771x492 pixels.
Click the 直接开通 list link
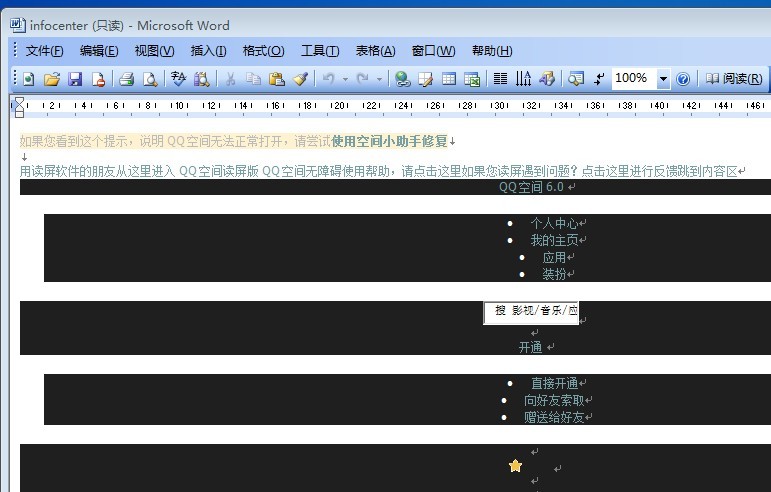pos(554,383)
